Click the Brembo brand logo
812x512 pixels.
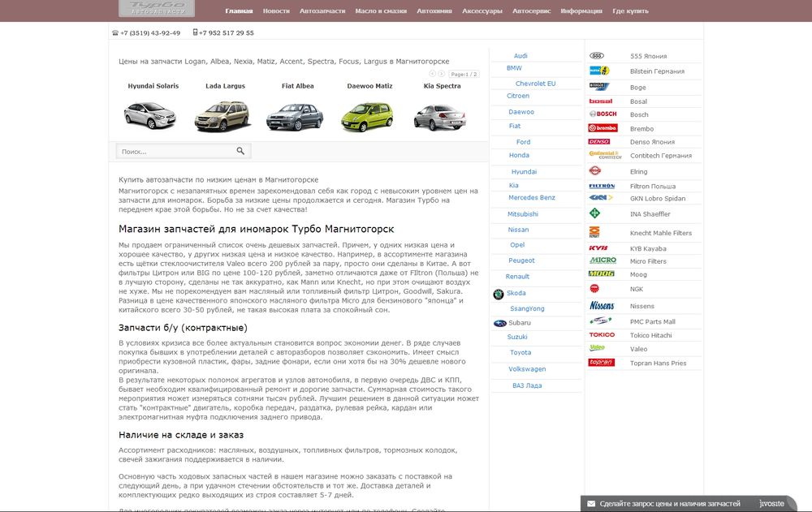pos(603,128)
